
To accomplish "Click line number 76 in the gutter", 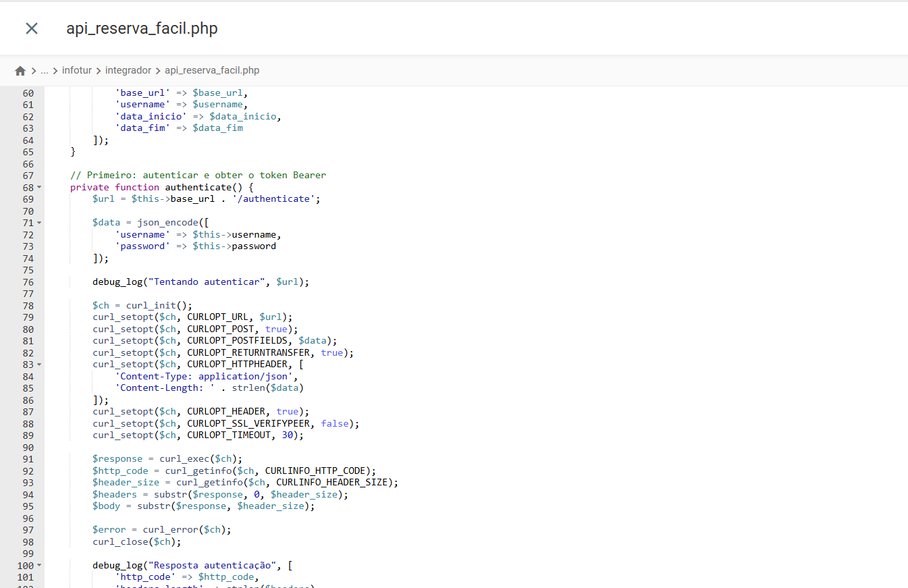I will (x=27, y=282).
